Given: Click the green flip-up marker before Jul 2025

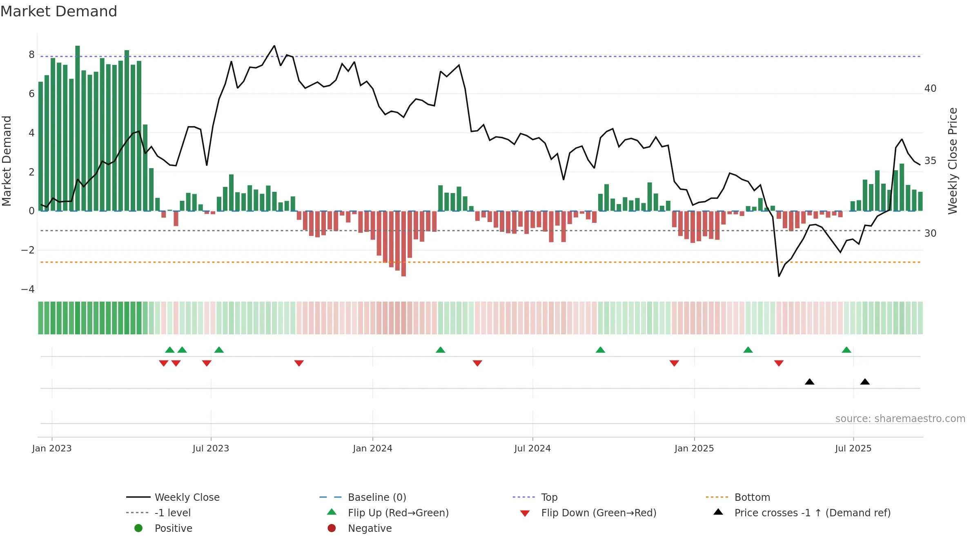Looking at the screenshot, I should (846, 350).
